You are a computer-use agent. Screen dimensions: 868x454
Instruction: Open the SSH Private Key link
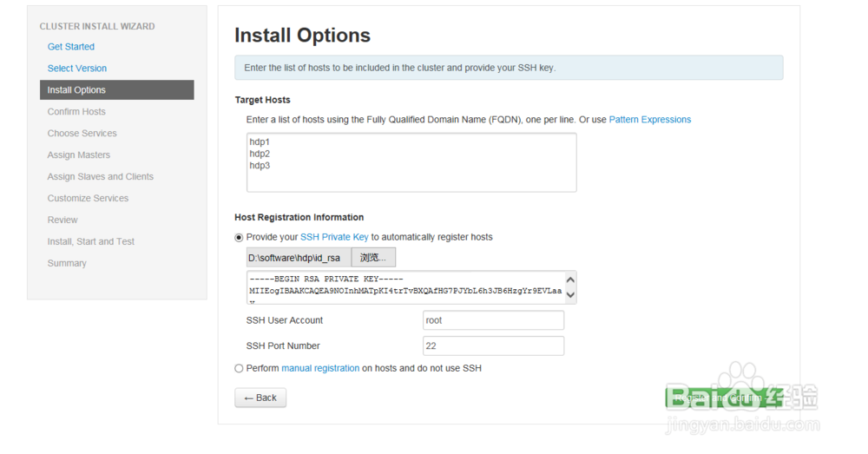click(x=334, y=237)
